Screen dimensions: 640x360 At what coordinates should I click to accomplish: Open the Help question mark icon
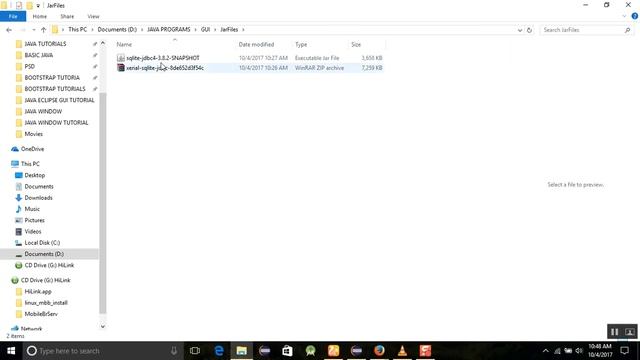[x=635, y=16]
